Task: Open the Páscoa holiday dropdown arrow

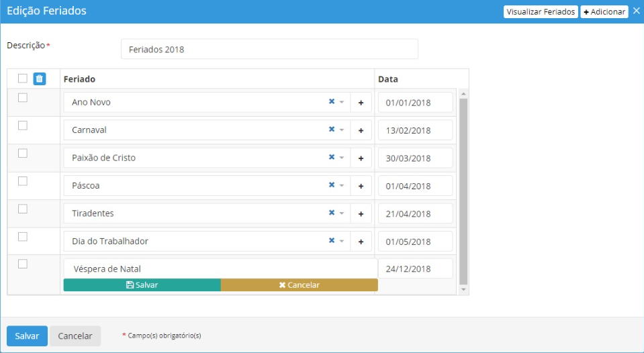Action: [342, 186]
